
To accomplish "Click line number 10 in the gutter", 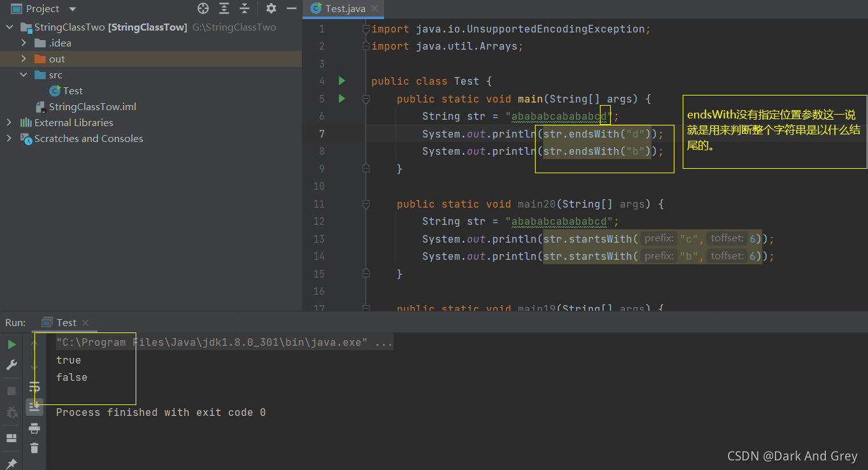I will click(x=319, y=187).
